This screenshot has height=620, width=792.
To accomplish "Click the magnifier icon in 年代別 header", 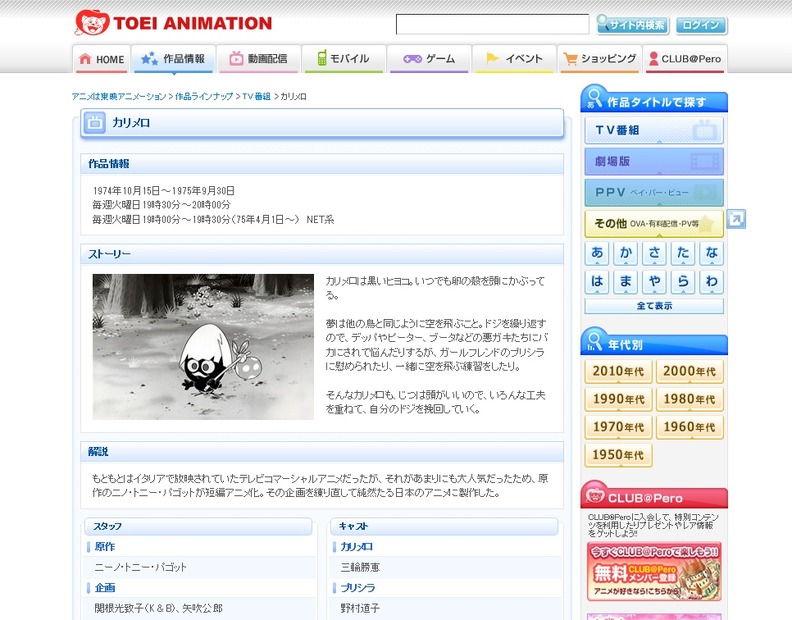I will click(x=595, y=340).
